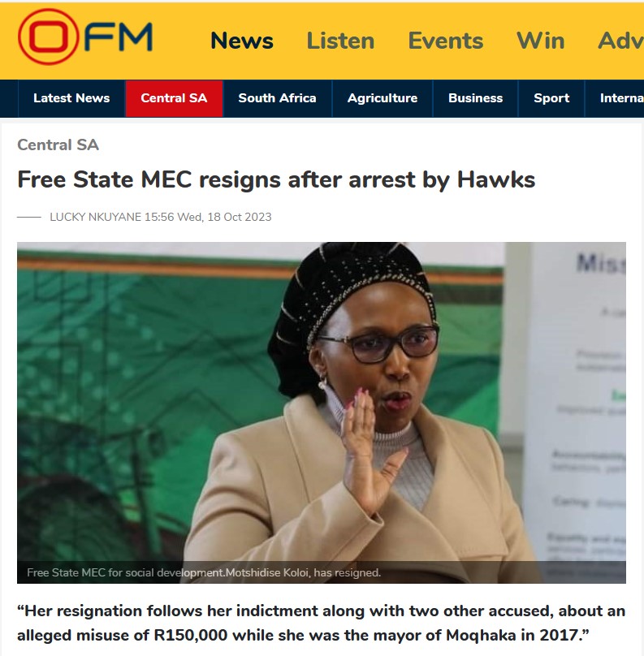Open the News menu
Screen dimensions: 644x656
[x=242, y=41]
